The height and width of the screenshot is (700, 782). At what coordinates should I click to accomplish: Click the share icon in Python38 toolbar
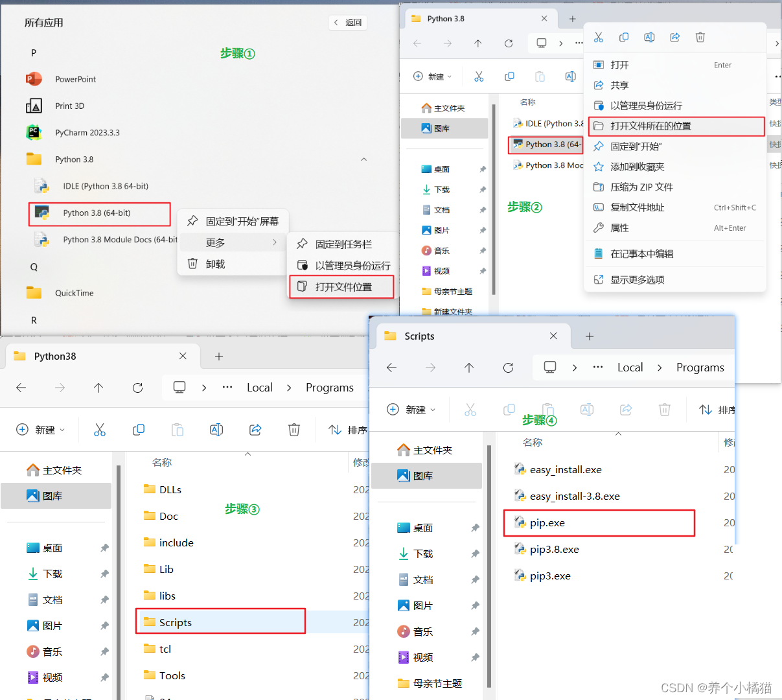(255, 430)
